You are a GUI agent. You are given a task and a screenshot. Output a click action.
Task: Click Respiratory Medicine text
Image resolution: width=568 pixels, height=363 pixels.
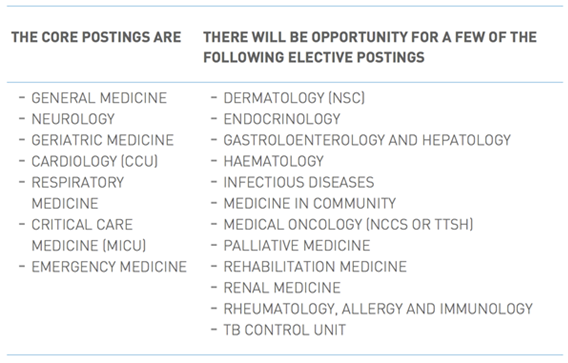(x=78, y=193)
